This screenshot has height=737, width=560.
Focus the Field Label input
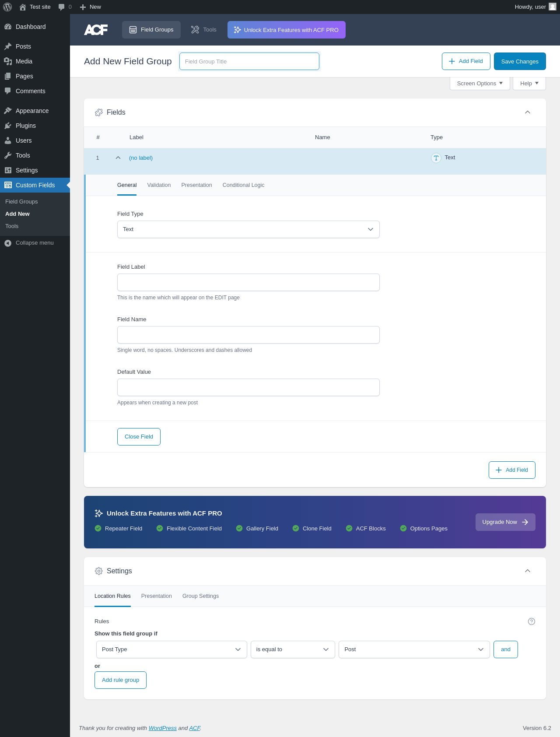[x=248, y=282]
